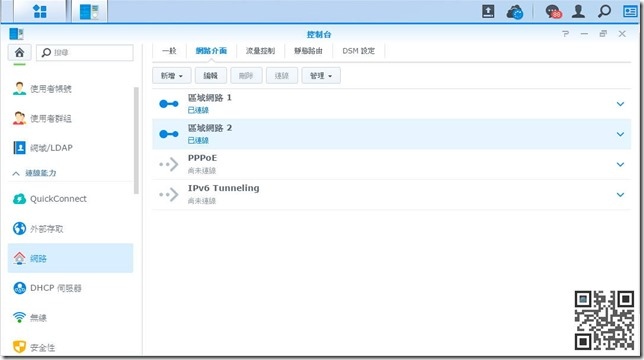Click the 使用者群組 group icon
The width and height of the screenshot is (644, 360).
(19, 118)
